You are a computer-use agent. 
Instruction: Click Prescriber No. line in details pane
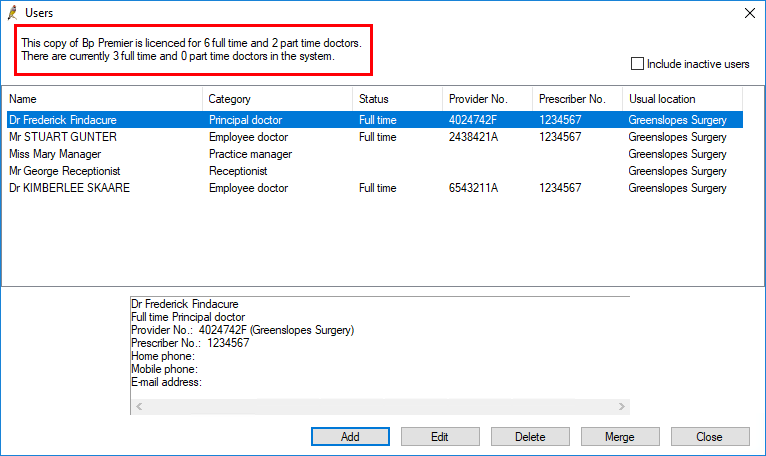[190, 343]
